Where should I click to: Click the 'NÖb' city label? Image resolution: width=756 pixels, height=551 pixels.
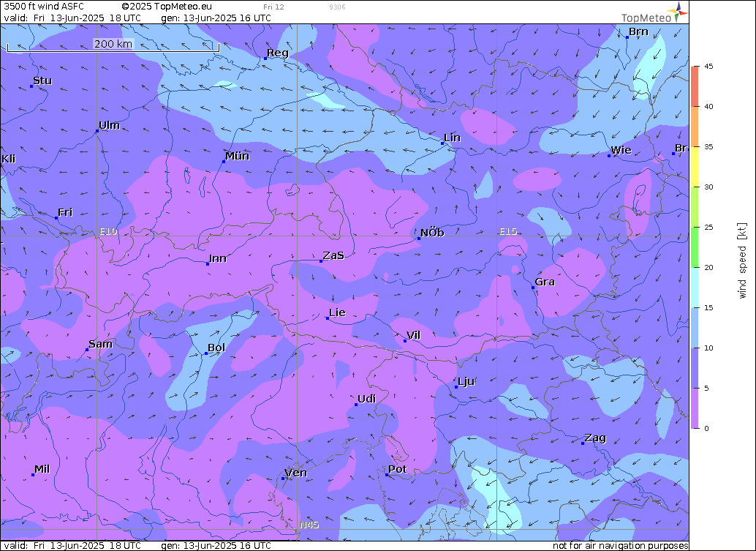click(432, 233)
